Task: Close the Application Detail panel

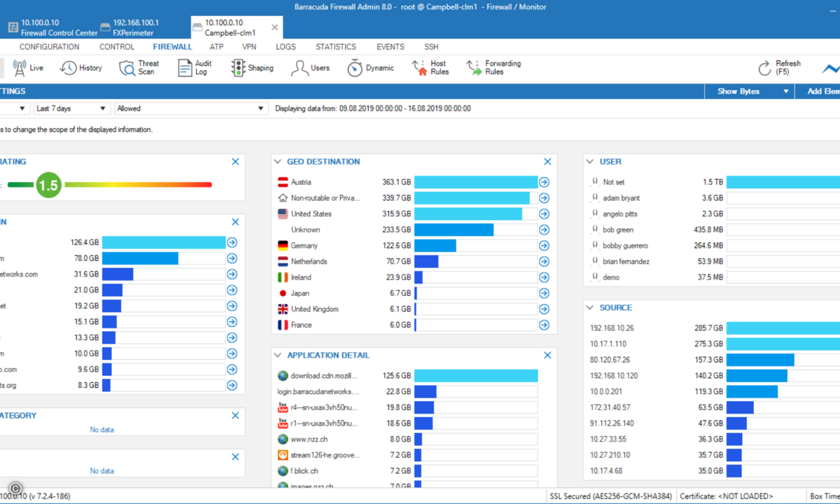Action: [547, 356]
